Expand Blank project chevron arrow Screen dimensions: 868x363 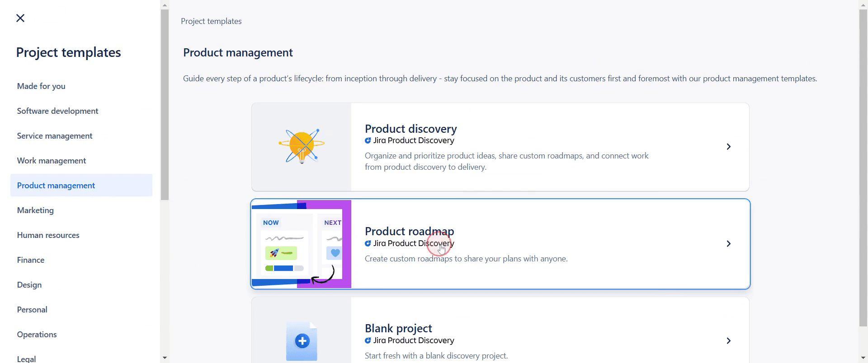click(728, 341)
